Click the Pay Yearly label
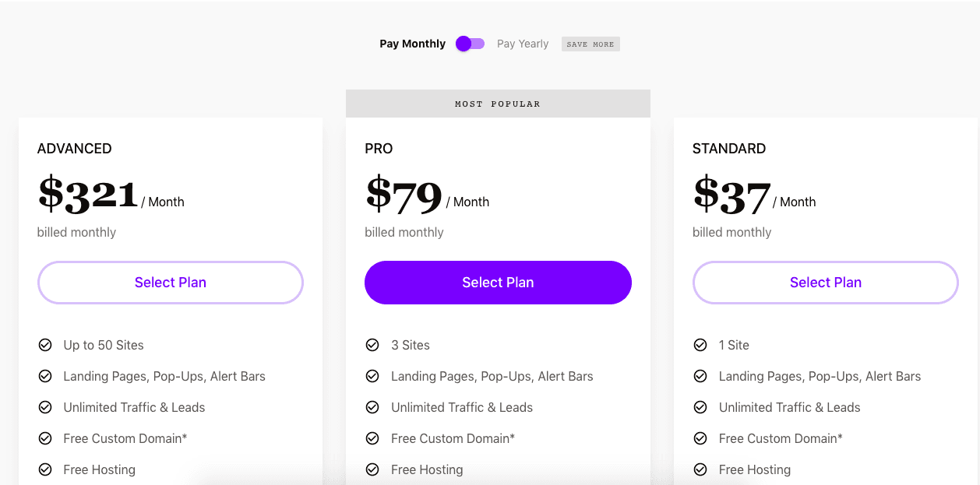This screenshot has width=980, height=485. point(523,44)
